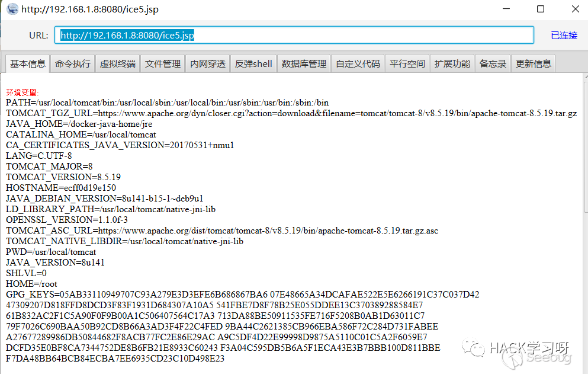Open the 扩展功能 tab
588x374 pixels.
[x=452, y=63]
